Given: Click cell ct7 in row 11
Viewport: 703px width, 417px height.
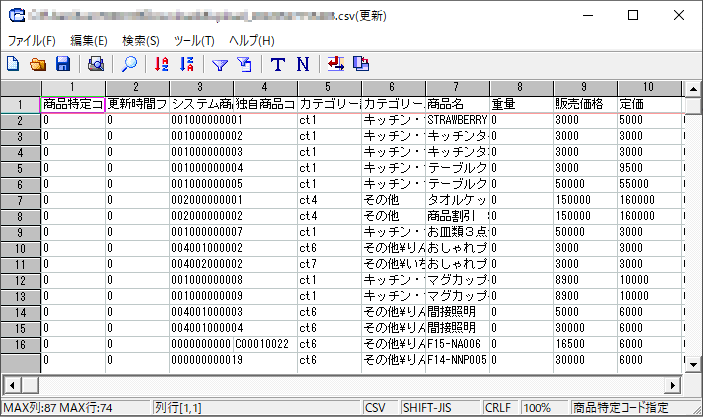Looking at the screenshot, I should pos(329,264).
